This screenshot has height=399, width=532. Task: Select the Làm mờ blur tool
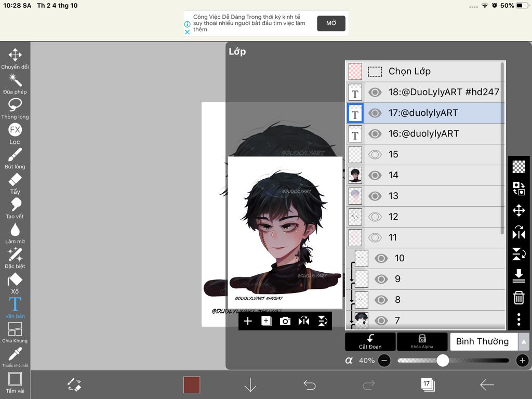pyautogui.click(x=15, y=233)
